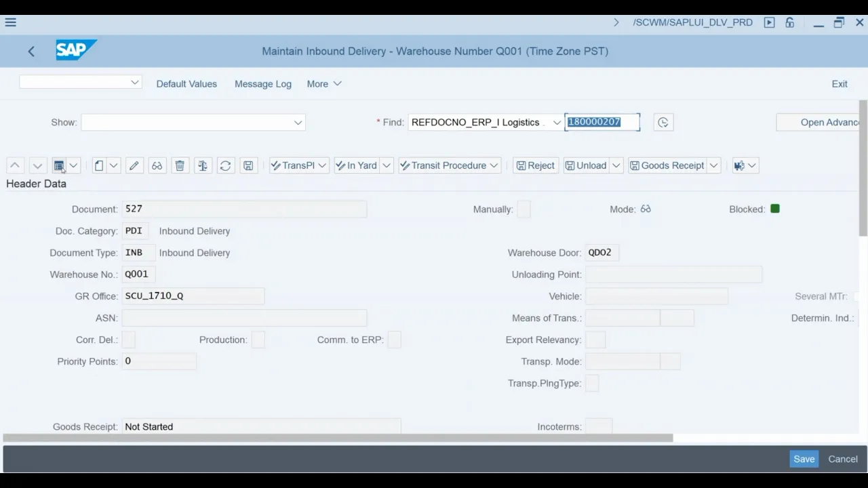This screenshot has width=868, height=488.
Task: Open the Show dropdown list
Action: click(x=298, y=123)
